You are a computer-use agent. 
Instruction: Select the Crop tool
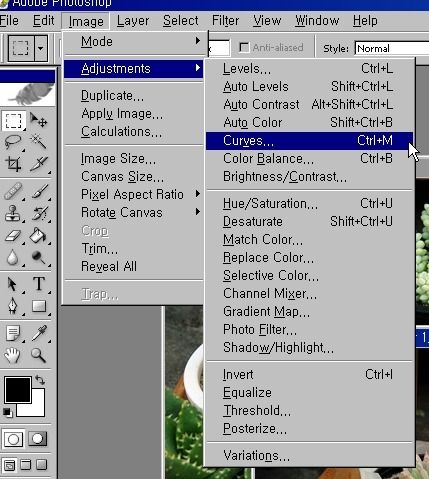(13, 164)
